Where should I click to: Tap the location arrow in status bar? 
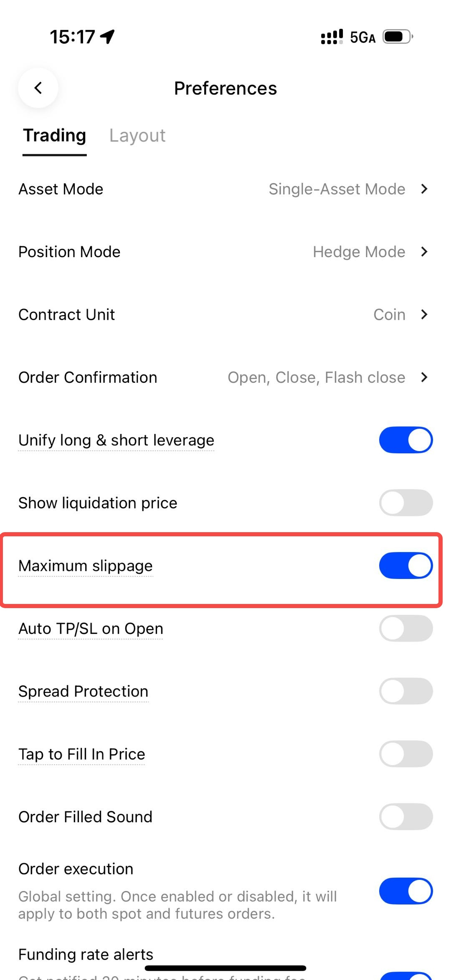[108, 37]
